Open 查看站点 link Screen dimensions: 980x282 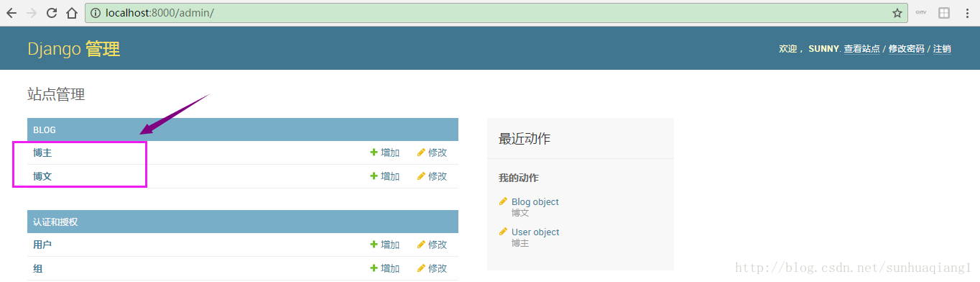[861, 49]
